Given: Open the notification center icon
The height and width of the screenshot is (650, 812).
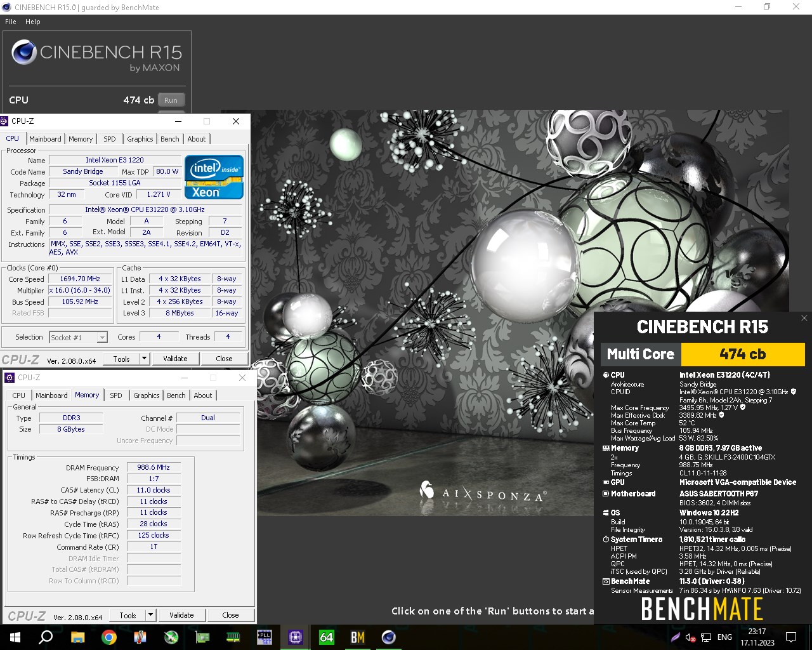Looking at the screenshot, I should tap(791, 637).
